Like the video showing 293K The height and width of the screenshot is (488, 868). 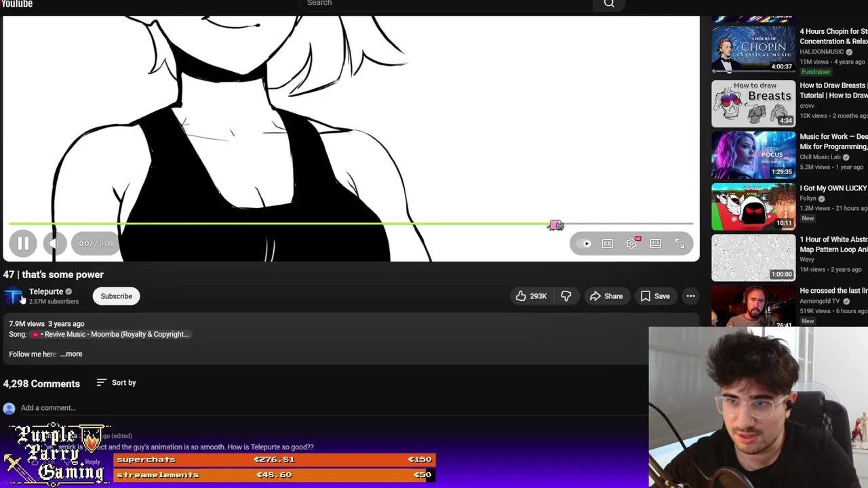(x=530, y=296)
